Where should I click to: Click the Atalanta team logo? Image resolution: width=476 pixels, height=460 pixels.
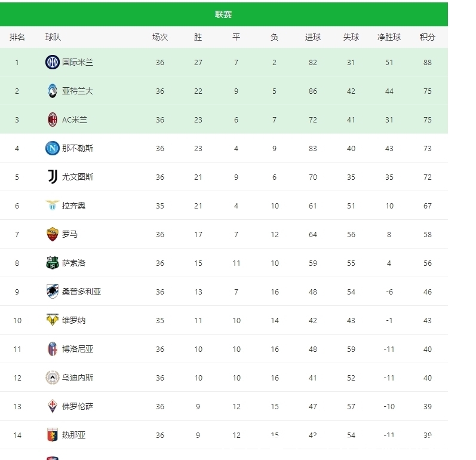pos(53,91)
